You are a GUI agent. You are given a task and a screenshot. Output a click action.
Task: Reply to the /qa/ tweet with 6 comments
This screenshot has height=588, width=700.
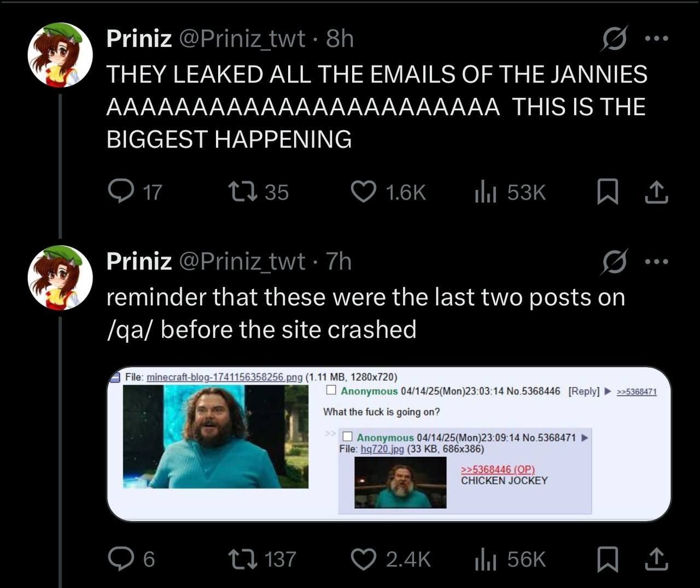(x=131, y=559)
